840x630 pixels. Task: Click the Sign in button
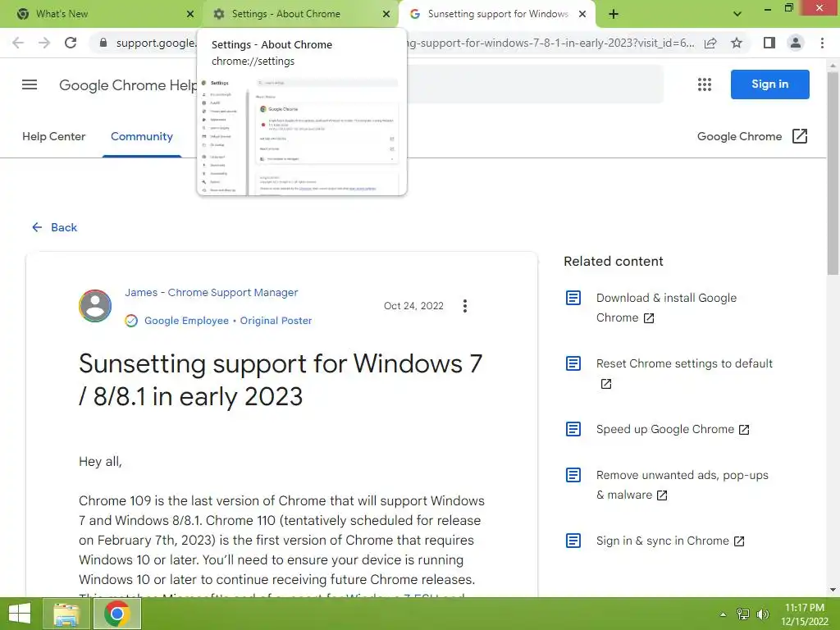[x=769, y=84]
